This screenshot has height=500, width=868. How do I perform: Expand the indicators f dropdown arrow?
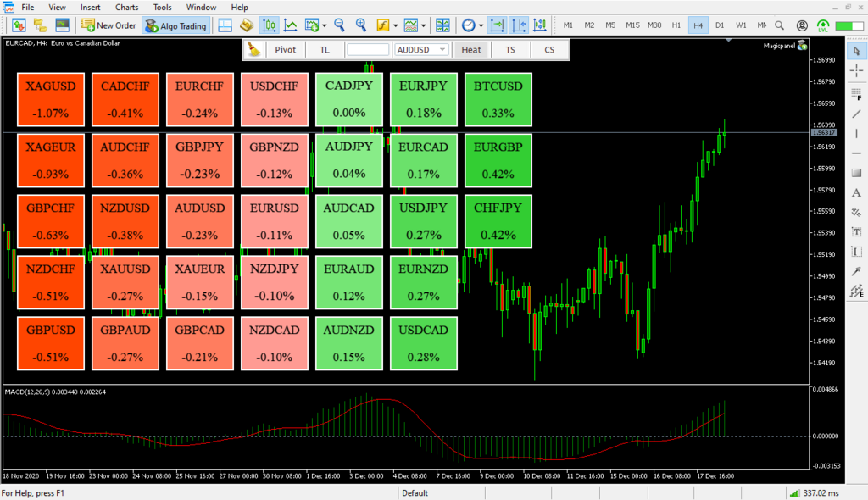[395, 25]
